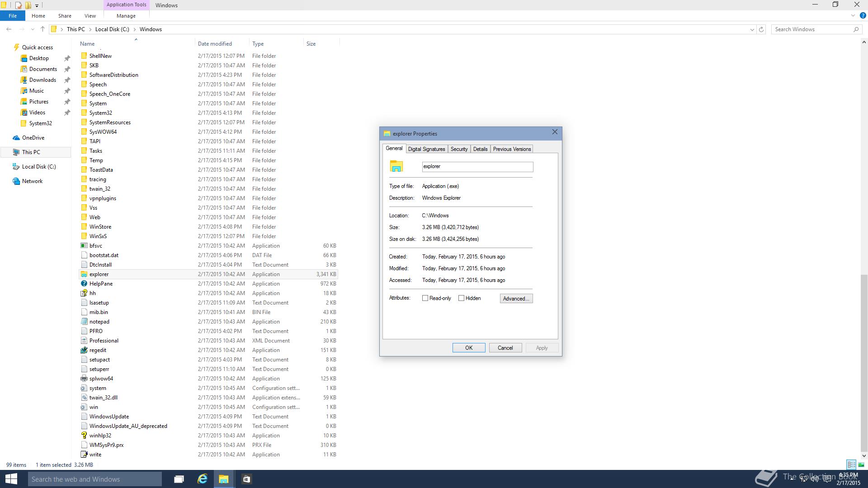868x488 pixels.
Task: Open Task View on taskbar
Action: (179, 479)
